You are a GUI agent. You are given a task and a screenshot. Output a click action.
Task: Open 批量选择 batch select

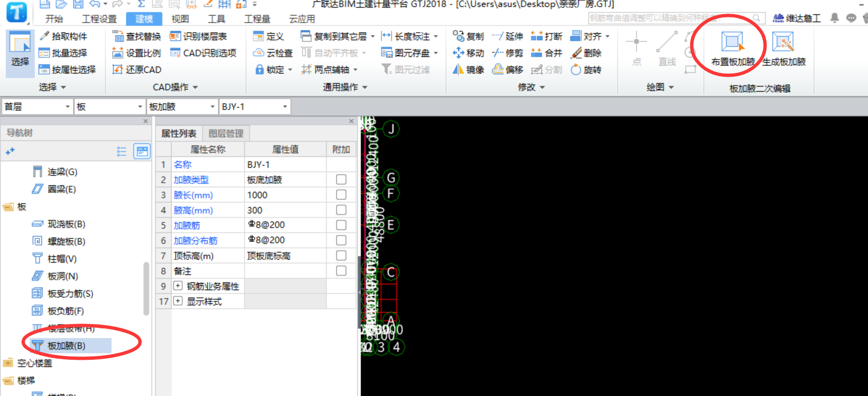coord(63,53)
